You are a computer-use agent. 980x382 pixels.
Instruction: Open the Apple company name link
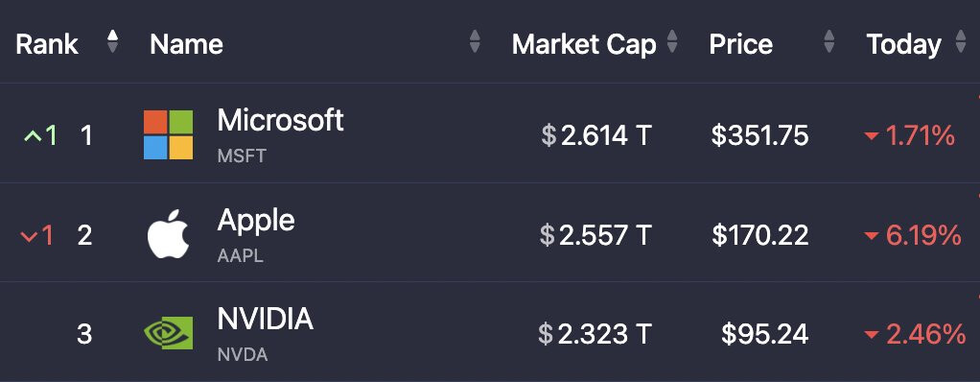256,220
